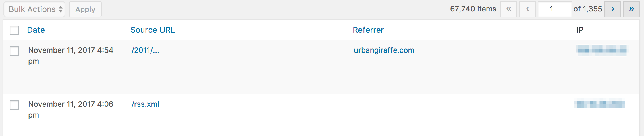Sort by the Source URL column
This screenshot has width=644, height=136.
pyautogui.click(x=153, y=30)
